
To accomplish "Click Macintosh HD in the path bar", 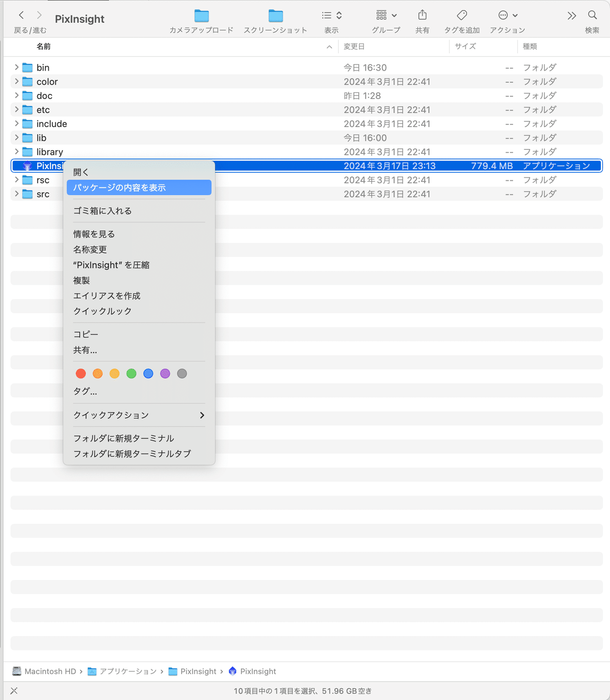I will [x=44, y=671].
